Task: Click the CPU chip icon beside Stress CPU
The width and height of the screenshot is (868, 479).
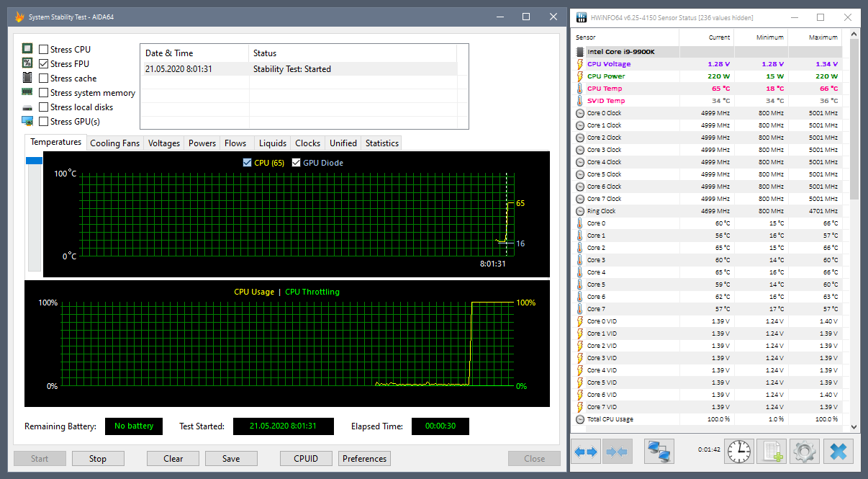Action: coord(27,49)
